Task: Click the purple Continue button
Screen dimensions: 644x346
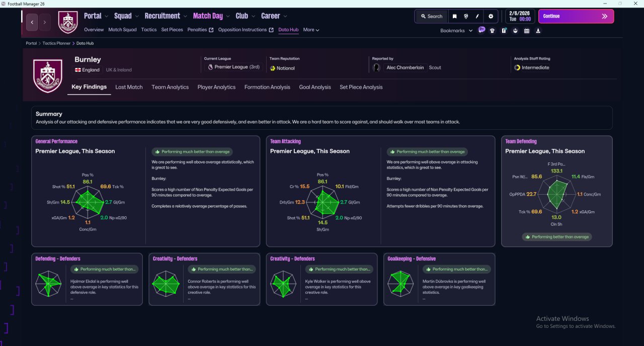Action: (576, 16)
